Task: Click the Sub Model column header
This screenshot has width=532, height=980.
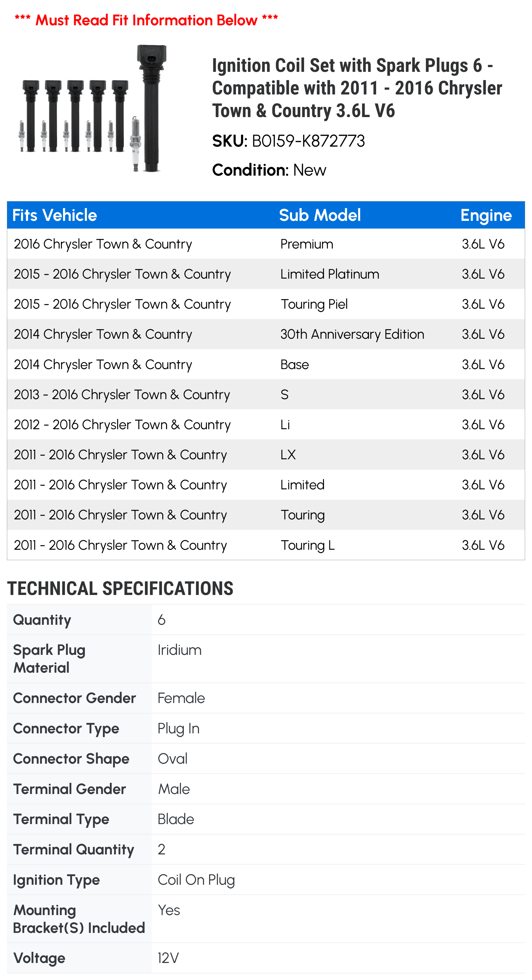Action: 320,215
